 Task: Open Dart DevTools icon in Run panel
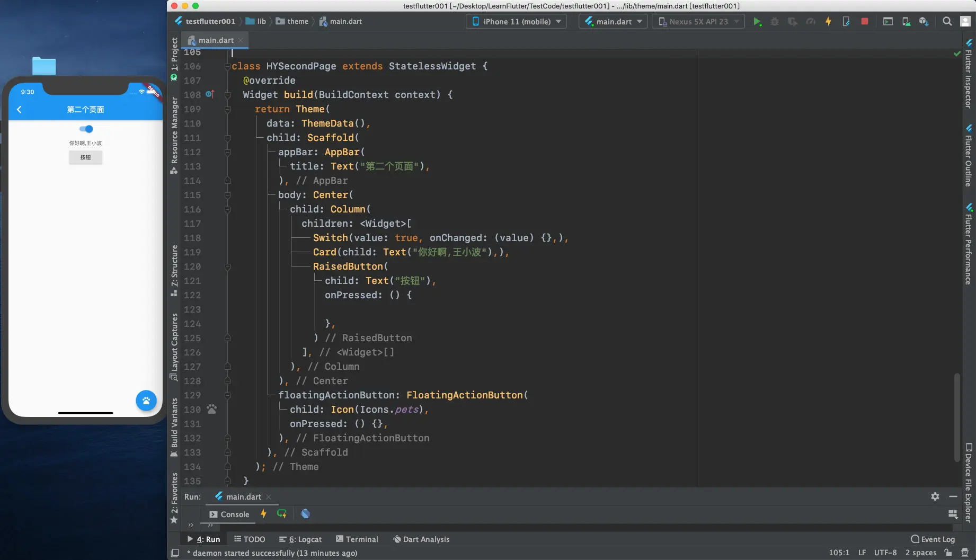tap(305, 514)
